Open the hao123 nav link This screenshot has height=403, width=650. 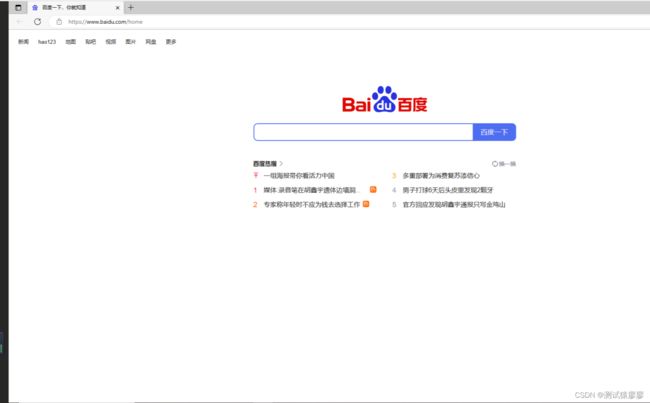coord(47,41)
